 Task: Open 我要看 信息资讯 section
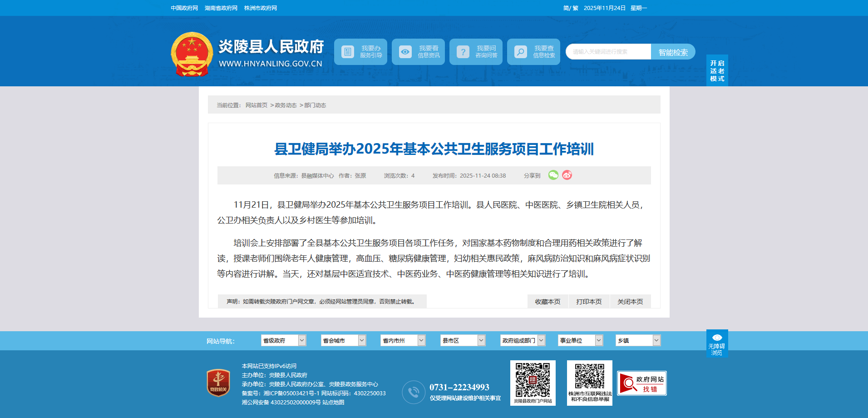[x=418, y=52]
